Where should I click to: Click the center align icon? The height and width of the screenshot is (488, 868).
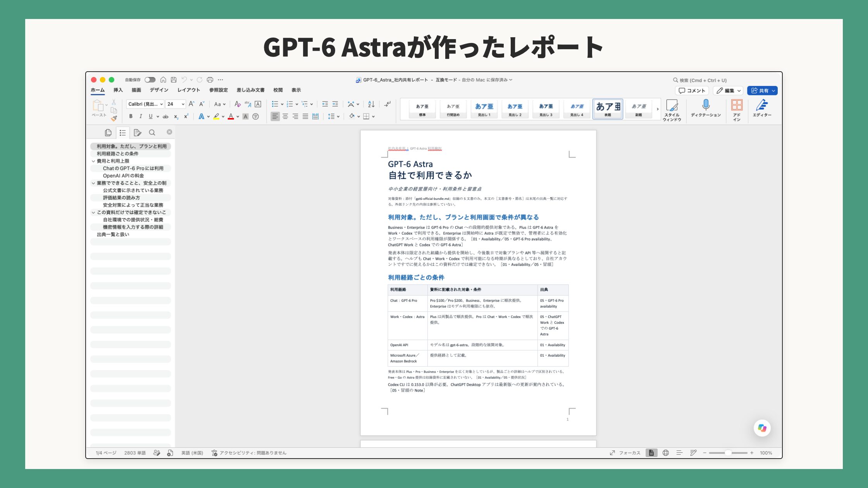pyautogui.click(x=285, y=116)
